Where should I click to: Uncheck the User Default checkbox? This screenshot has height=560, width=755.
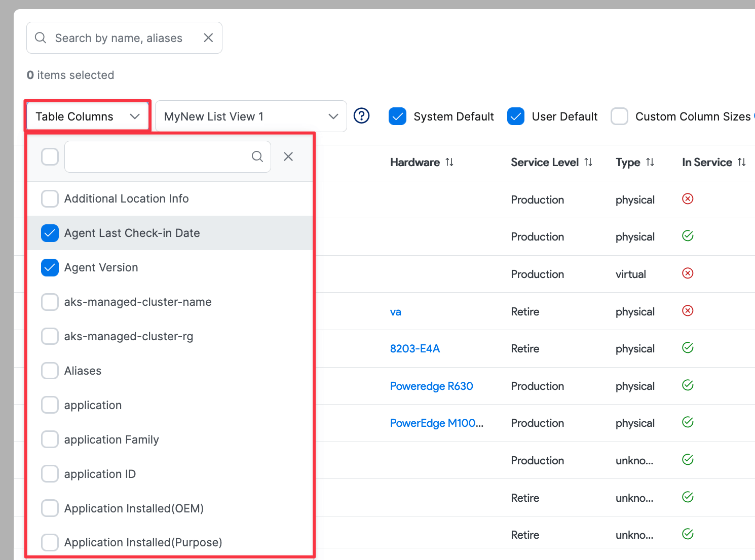pyautogui.click(x=516, y=116)
